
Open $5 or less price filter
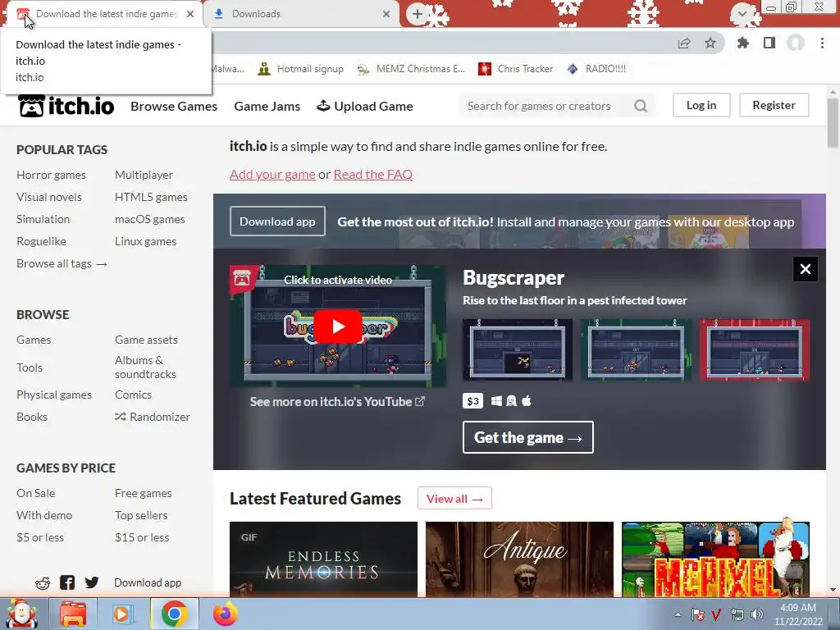pyautogui.click(x=40, y=537)
